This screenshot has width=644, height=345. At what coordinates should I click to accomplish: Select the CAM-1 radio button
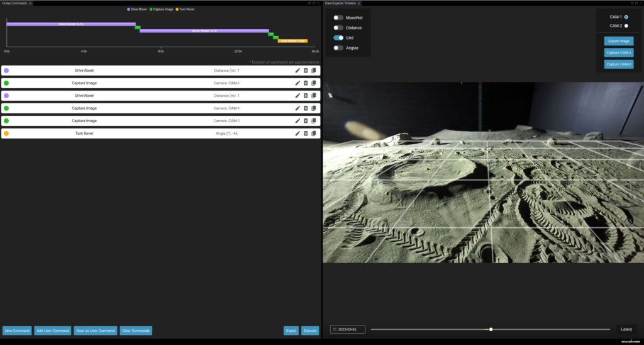pyautogui.click(x=626, y=17)
